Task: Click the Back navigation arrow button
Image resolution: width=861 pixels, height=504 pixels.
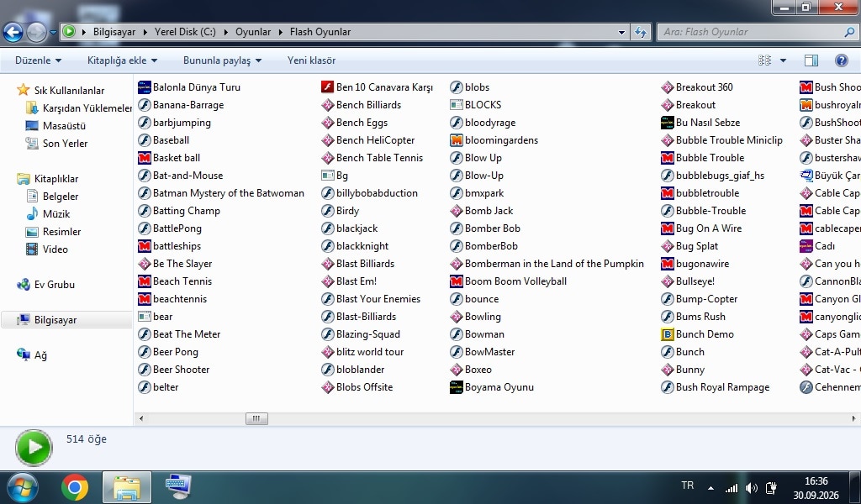Action: click(x=13, y=33)
